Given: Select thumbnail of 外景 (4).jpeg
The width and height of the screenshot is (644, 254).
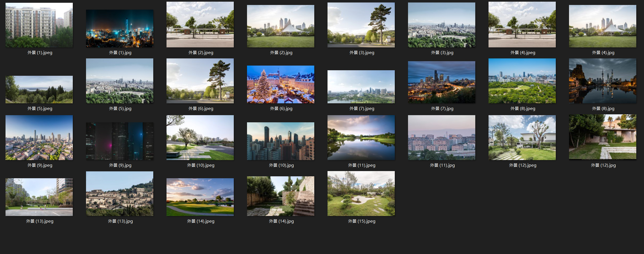Looking at the screenshot, I should point(522,25).
